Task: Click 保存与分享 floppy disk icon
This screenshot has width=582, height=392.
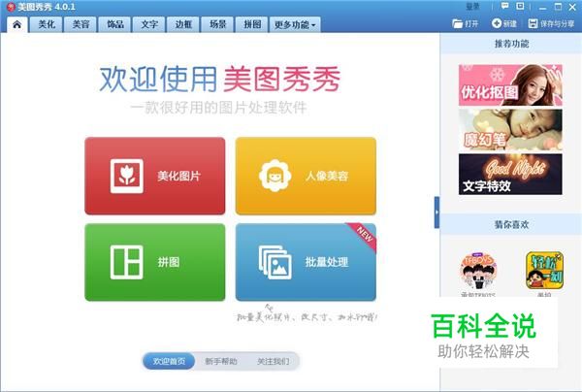Action: (533, 23)
